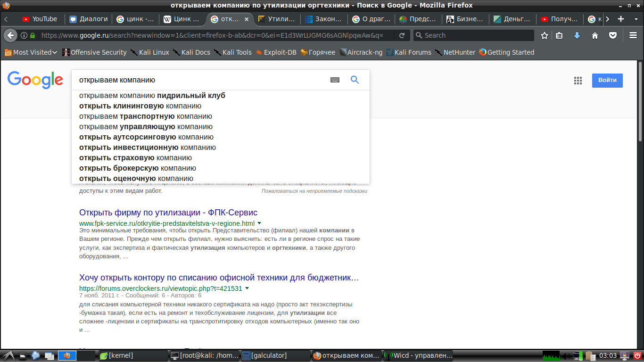Open the Горячее bookmark

tap(318, 52)
